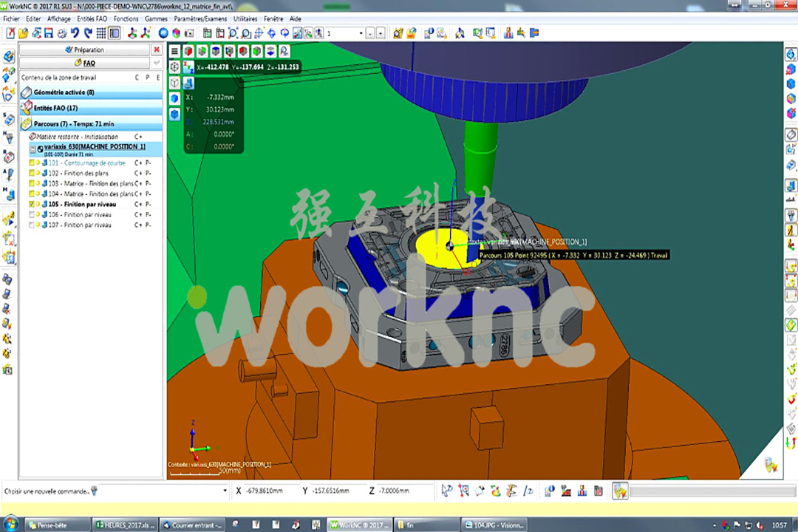Toggle checkbox for 102 - Finition des plans
798x532 pixels.
point(32,173)
